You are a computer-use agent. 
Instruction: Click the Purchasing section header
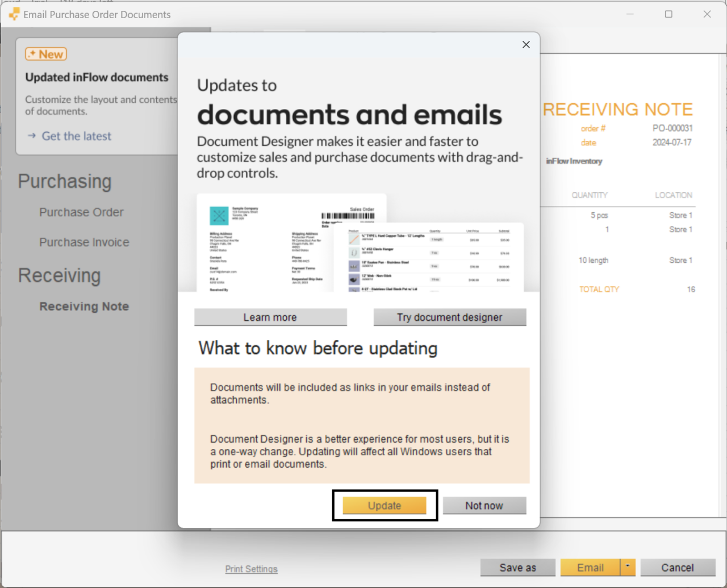(65, 181)
